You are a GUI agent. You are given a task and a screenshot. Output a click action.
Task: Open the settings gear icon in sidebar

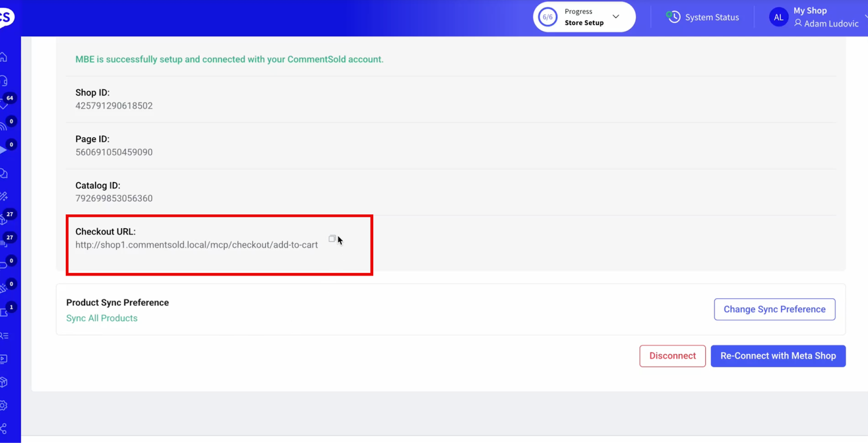click(4, 406)
